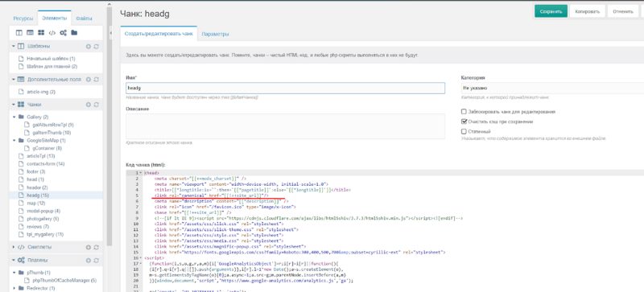
Task: Select the headg (15) chunk
Action: (x=38, y=195)
